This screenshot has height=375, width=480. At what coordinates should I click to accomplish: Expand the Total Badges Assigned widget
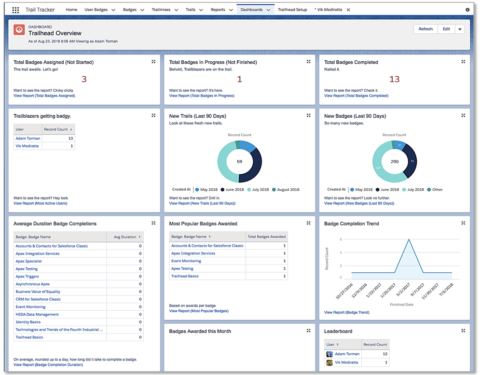pos(153,62)
